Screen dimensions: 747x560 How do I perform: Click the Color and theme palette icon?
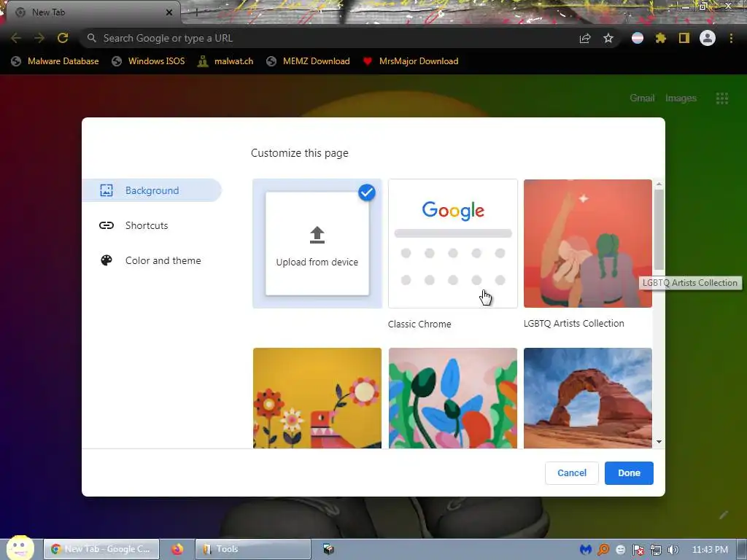[107, 260]
